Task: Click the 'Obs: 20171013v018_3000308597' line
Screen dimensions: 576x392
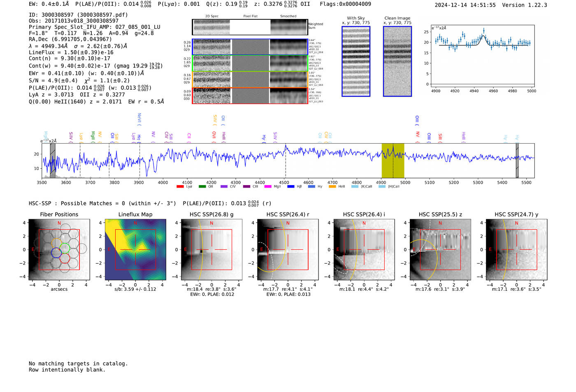Action: [74, 21]
